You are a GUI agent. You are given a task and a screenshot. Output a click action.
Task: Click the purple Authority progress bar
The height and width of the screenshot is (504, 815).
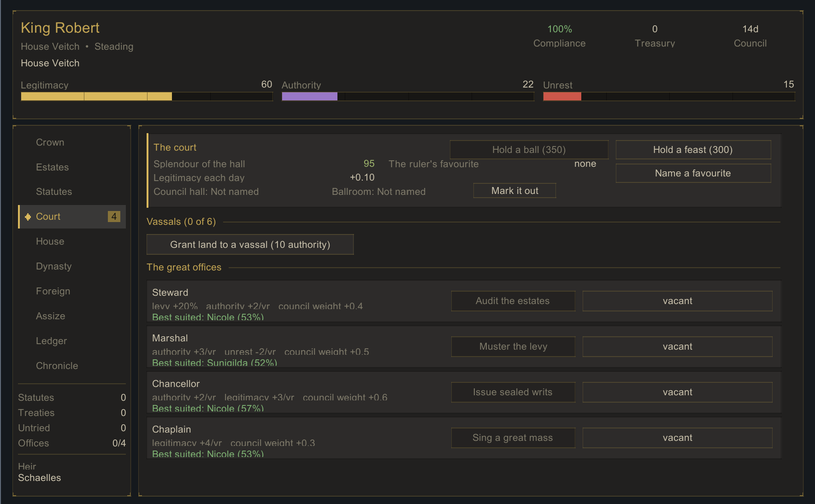click(407, 96)
